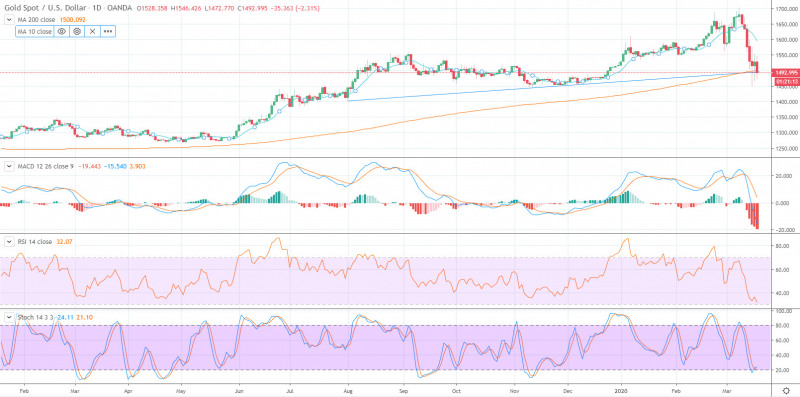
Task: Select the MA 200 close legend label
Action: [x=35, y=19]
